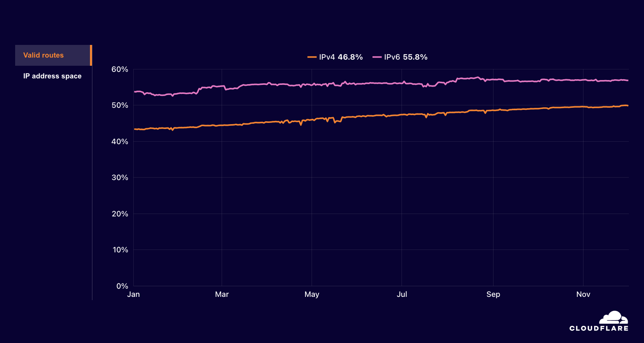Image resolution: width=644 pixels, height=343 pixels.
Task: Click the Nov x-axis label
Action: click(583, 294)
